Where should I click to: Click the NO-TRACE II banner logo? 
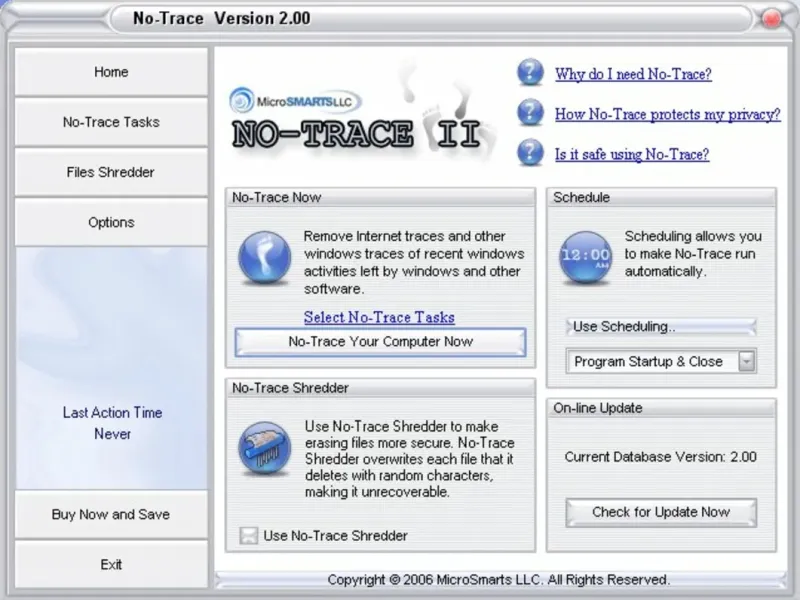tap(357, 134)
